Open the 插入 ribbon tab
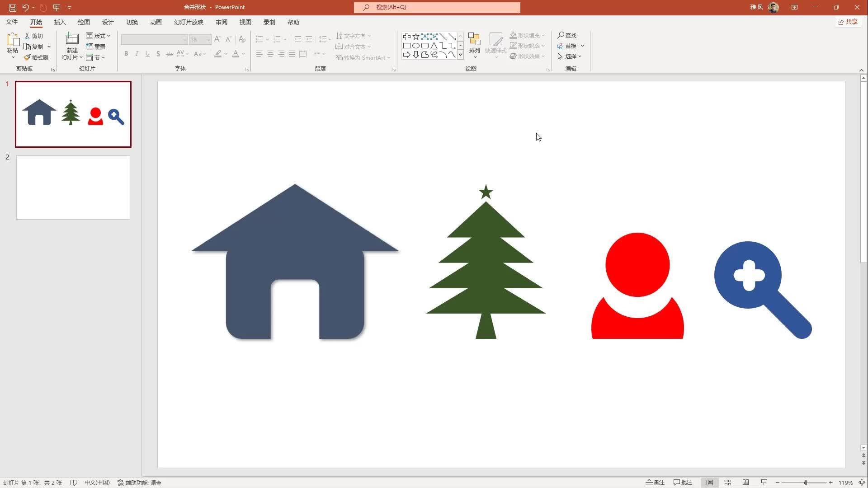This screenshot has width=868, height=488. coord(60,22)
